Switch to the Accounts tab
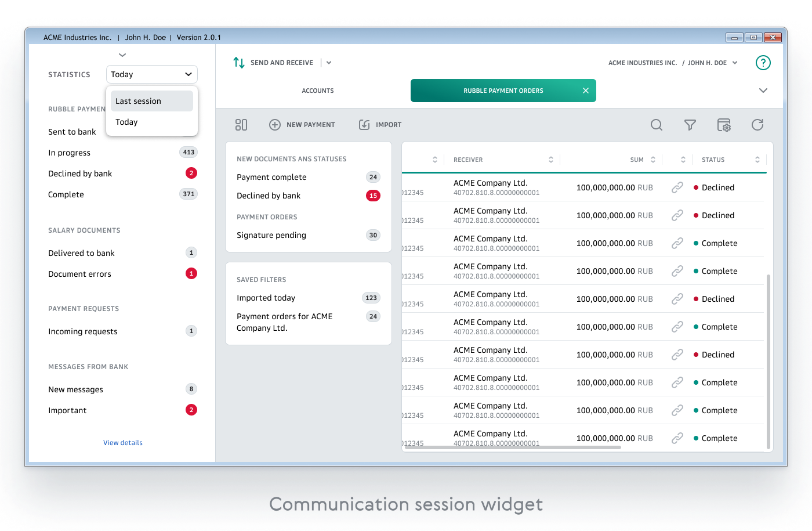The height and width of the screenshot is (531, 812). pos(318,91)
